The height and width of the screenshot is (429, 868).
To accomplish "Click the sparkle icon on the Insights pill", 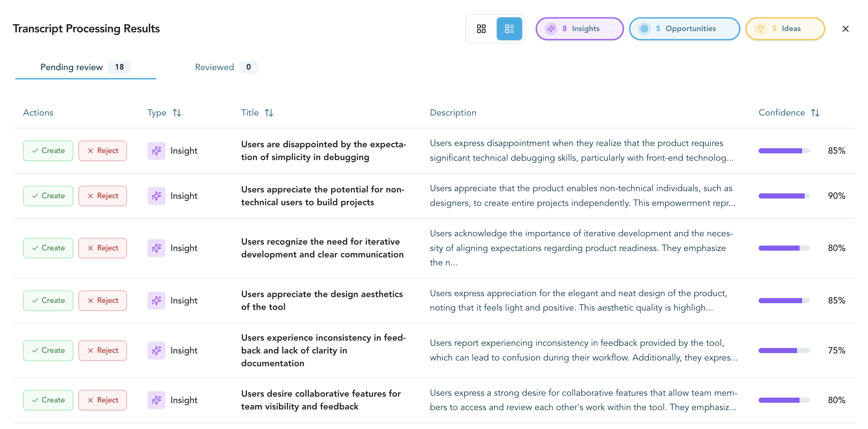I will point(551,29).
